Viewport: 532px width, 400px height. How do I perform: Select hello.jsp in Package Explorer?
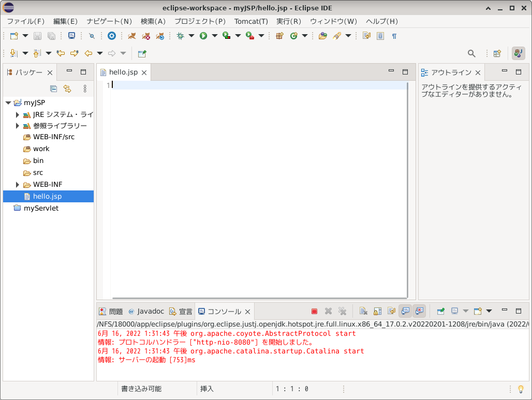pyautogui.click(x=48, y=197)
